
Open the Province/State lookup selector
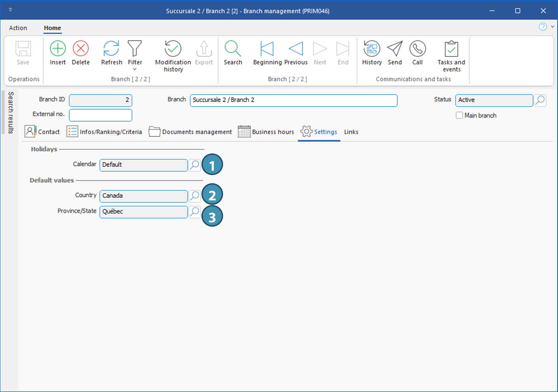click(195, 212)
